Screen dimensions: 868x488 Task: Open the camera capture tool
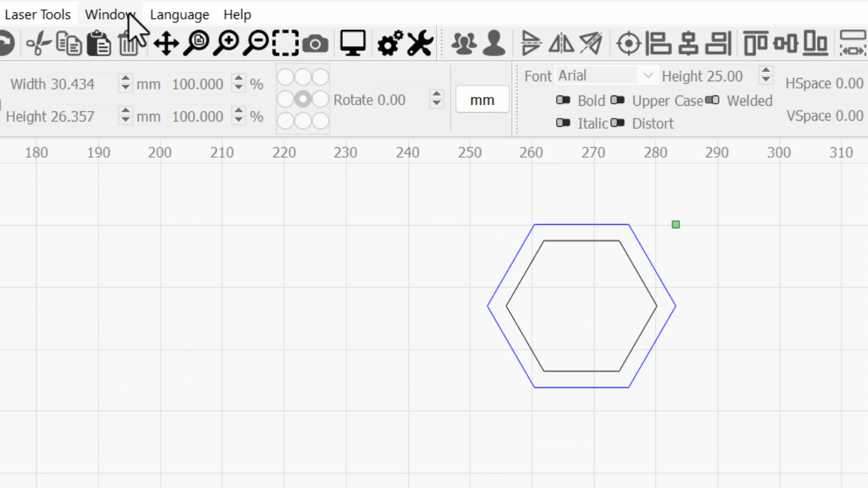tap(315, 45)
